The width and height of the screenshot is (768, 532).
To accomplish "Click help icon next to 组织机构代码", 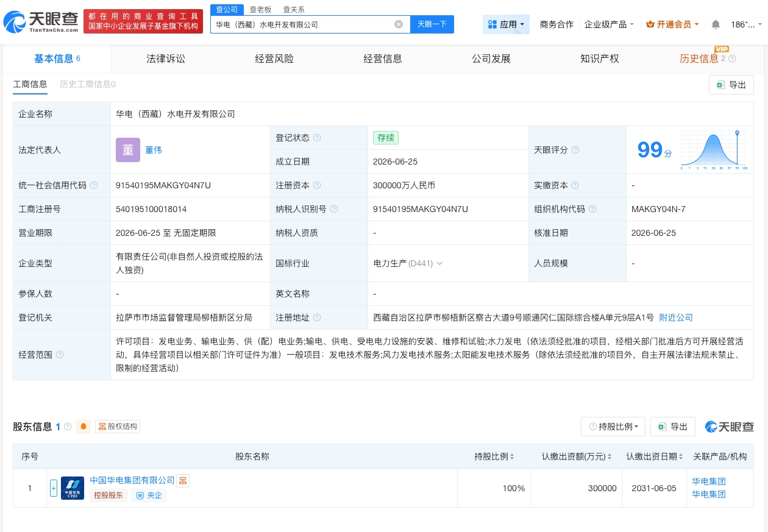I will click(x=592, y=209).
